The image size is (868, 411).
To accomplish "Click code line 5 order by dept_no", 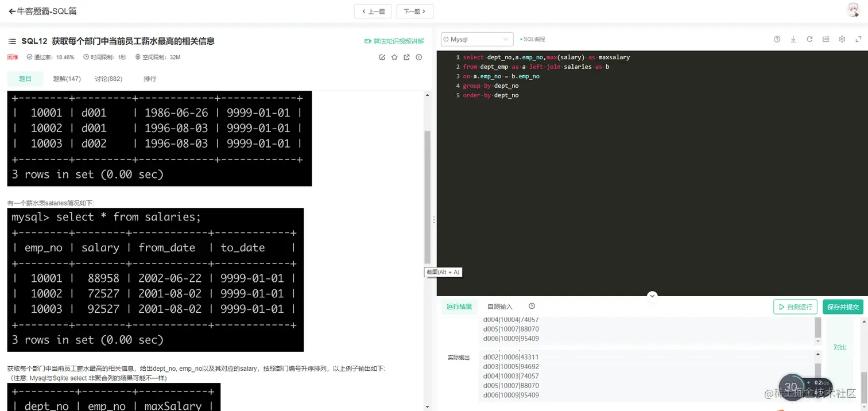I will 491,95.
